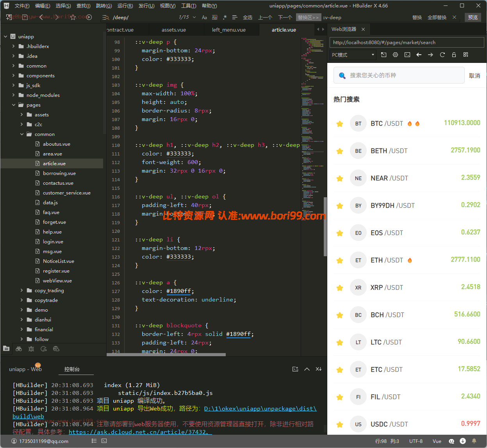This screenshot has height=448, width=487.
Task: Open the debug bug icon at sidebar bottom
Action: tap(31, 349)
